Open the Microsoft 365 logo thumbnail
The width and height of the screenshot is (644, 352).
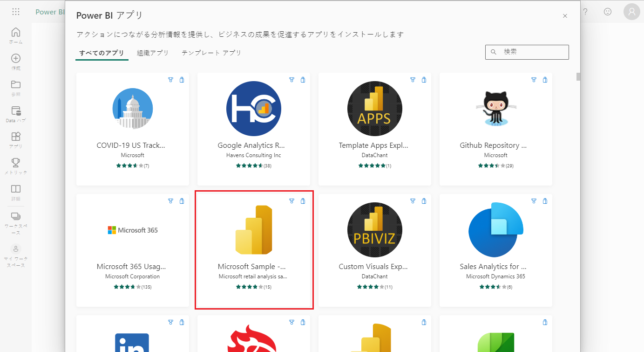pyautogui.click(x=133, y=230)
